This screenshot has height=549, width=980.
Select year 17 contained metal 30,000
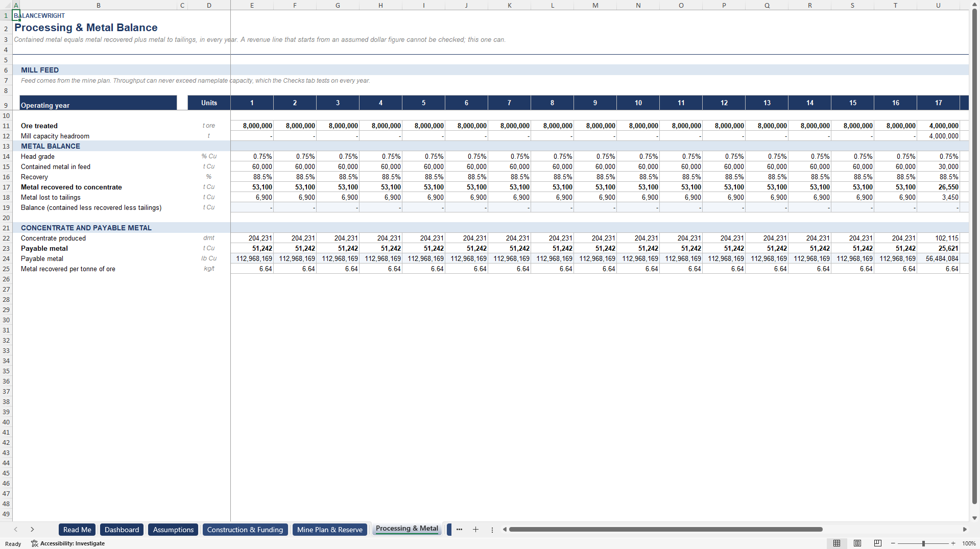pos(938,166)
